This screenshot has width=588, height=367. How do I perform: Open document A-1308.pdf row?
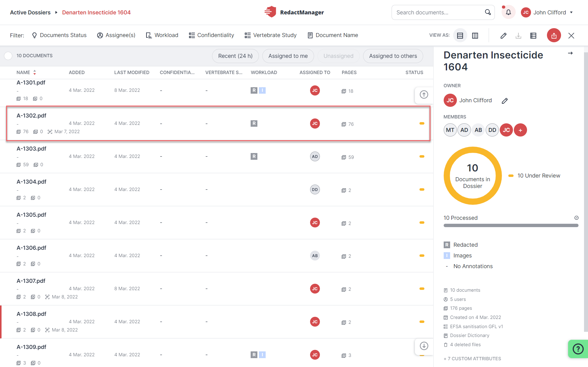point(216,322)
